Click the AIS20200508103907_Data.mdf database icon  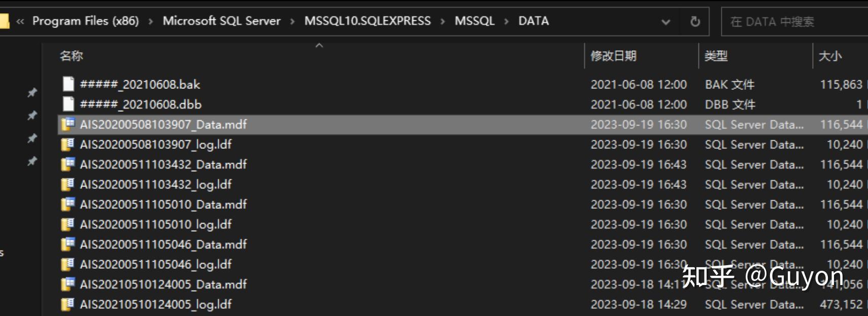tap(68, 124)
